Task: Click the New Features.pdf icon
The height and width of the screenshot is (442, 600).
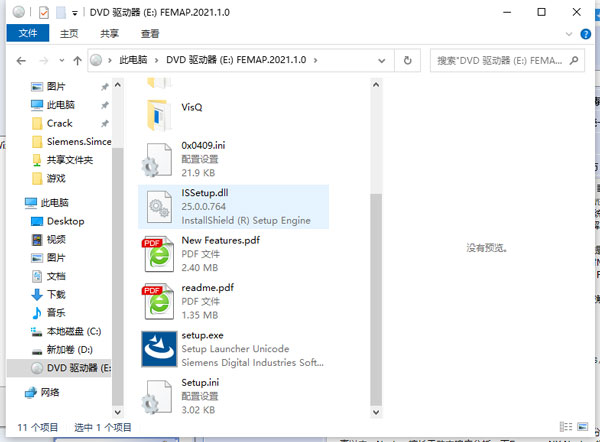Action: (159, 254)
